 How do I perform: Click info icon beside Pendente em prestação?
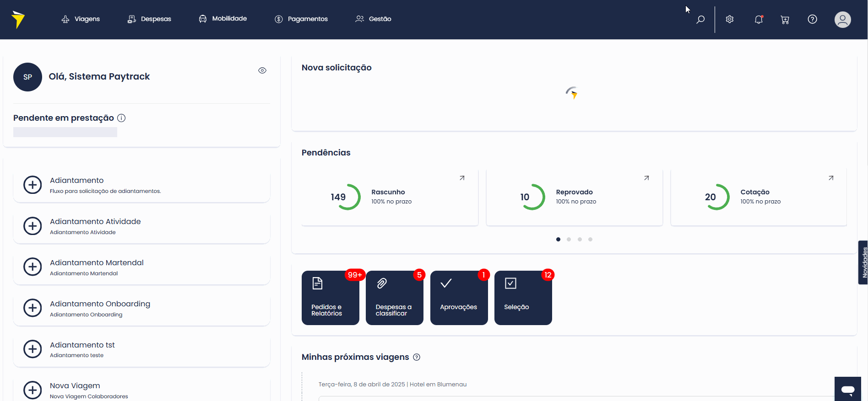[121, 118]
